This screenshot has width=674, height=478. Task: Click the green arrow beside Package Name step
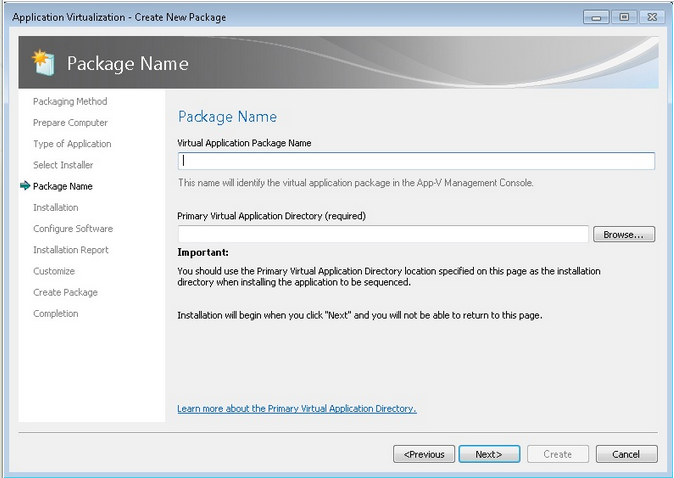pyautogui.click(x=24, y=186)
